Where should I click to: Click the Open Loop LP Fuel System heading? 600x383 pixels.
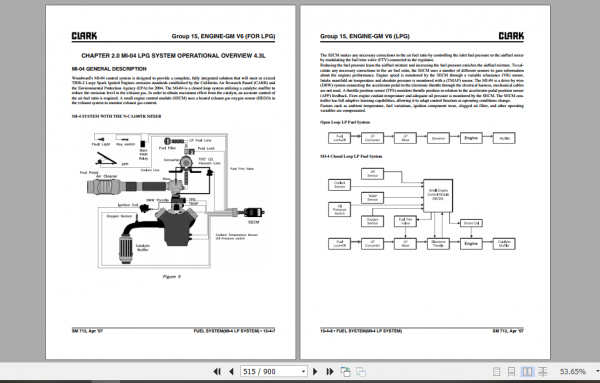(345, 122)
